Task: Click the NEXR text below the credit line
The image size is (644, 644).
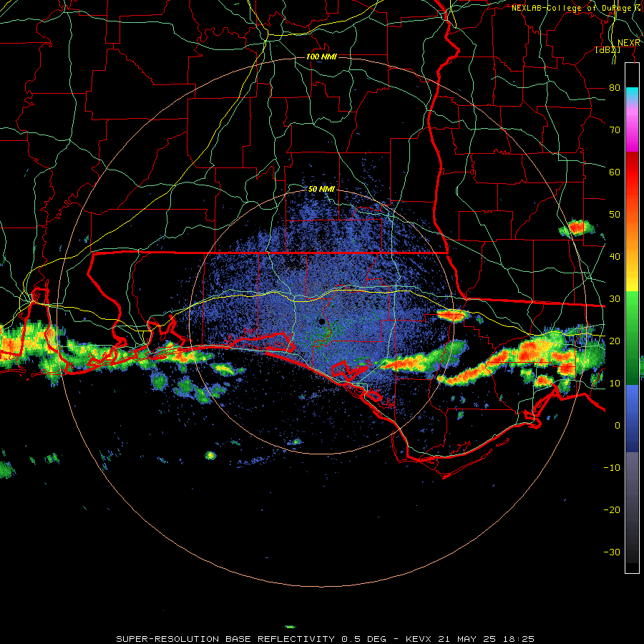Action: click(x=629, y=43)
